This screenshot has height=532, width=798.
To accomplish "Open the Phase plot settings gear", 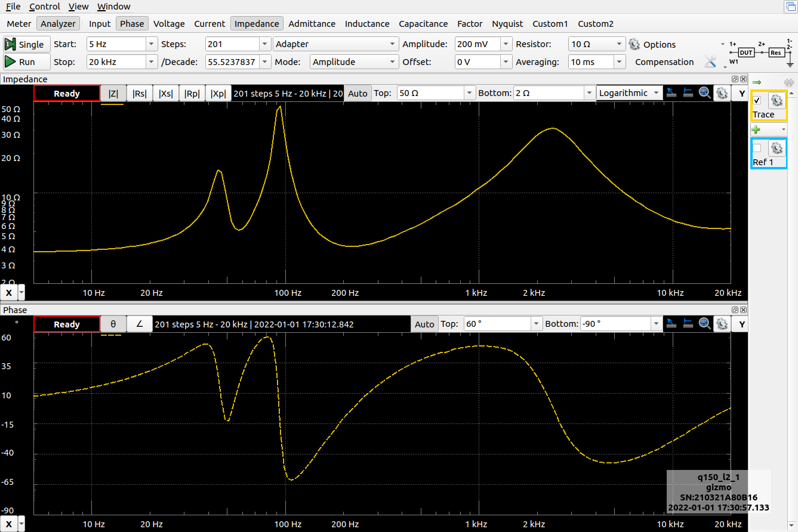I will coord(722,324).
